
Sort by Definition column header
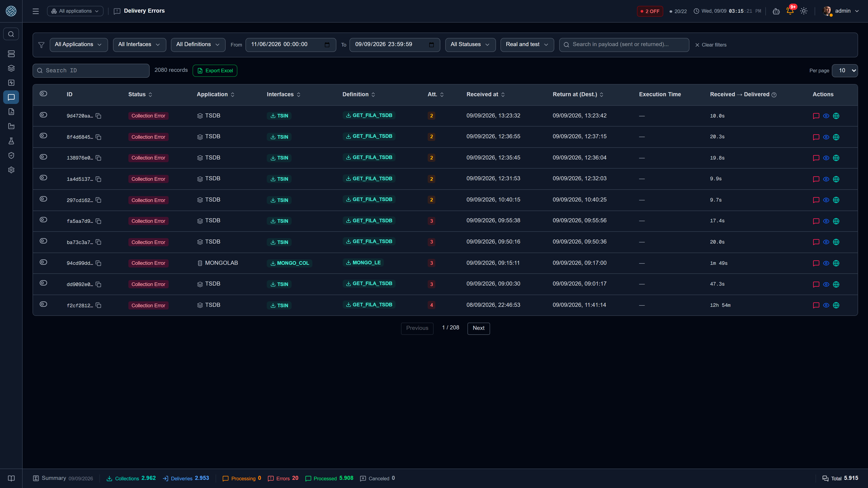coord(359,95)
